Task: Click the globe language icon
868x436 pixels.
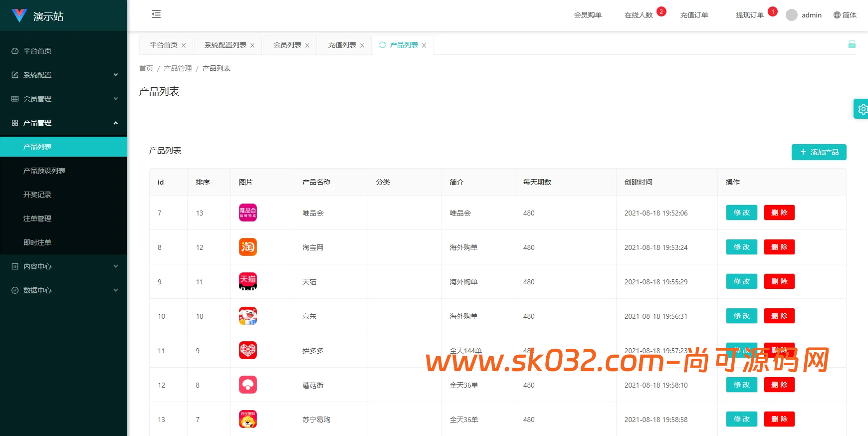Action: coord(837,15)
